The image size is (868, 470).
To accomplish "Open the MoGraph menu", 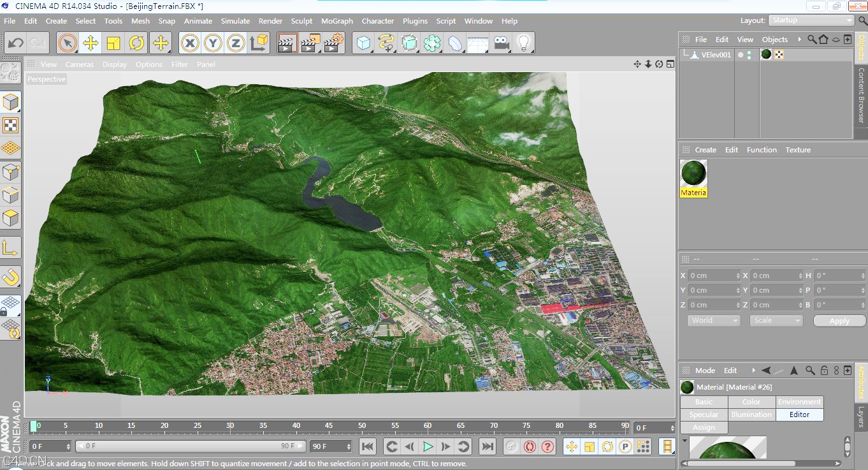I will click(x=336, y=21).
